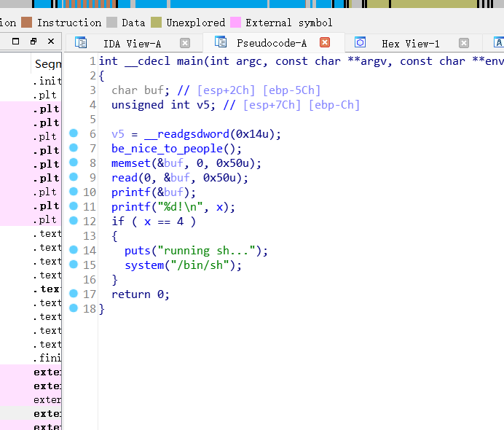Close the segments side panel
The height and width of the screenshot is (430, 504).
click(51, 41)
